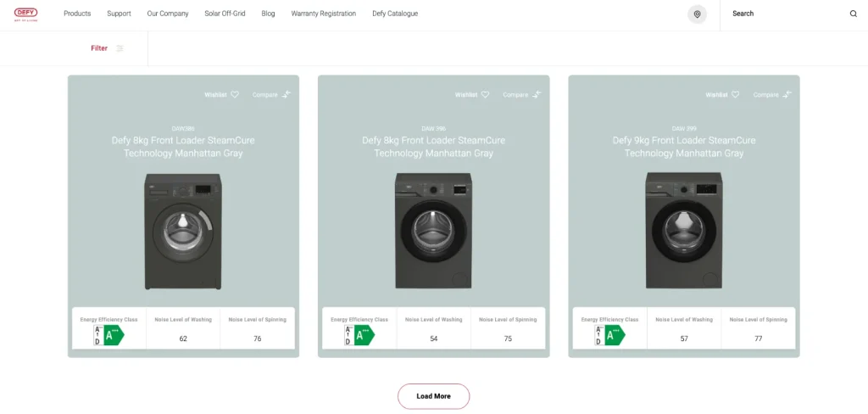Click Compare text on DAW386 card
This screenshot has height=414, width=868.
265,95
